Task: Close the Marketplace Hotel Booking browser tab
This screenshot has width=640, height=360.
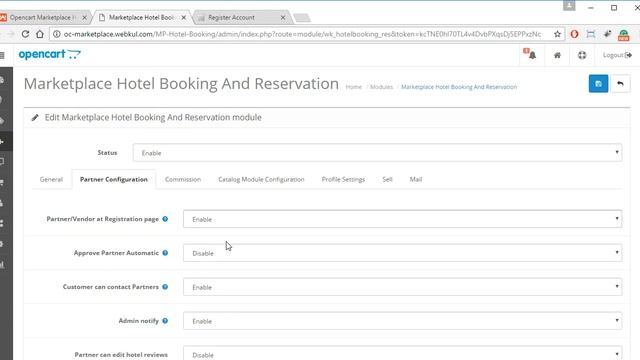Action: point(184,18)
